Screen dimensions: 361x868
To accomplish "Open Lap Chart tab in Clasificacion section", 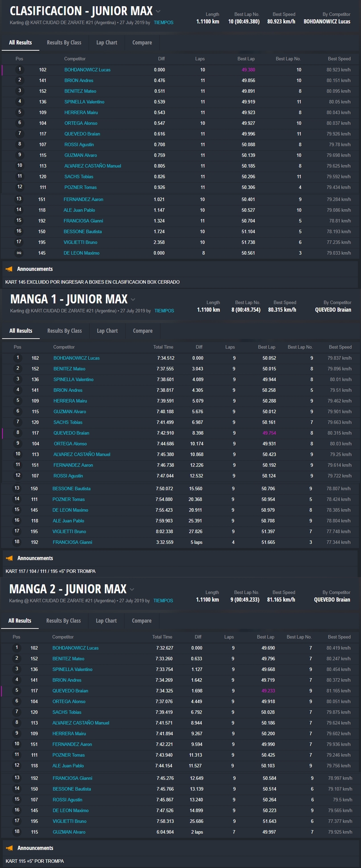I will [107, 43].
